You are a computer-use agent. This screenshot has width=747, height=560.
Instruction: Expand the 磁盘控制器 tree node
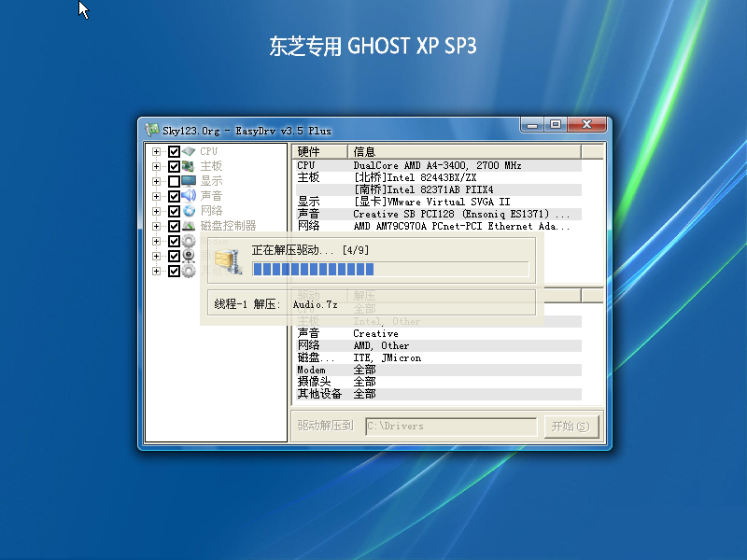(157, 226)
